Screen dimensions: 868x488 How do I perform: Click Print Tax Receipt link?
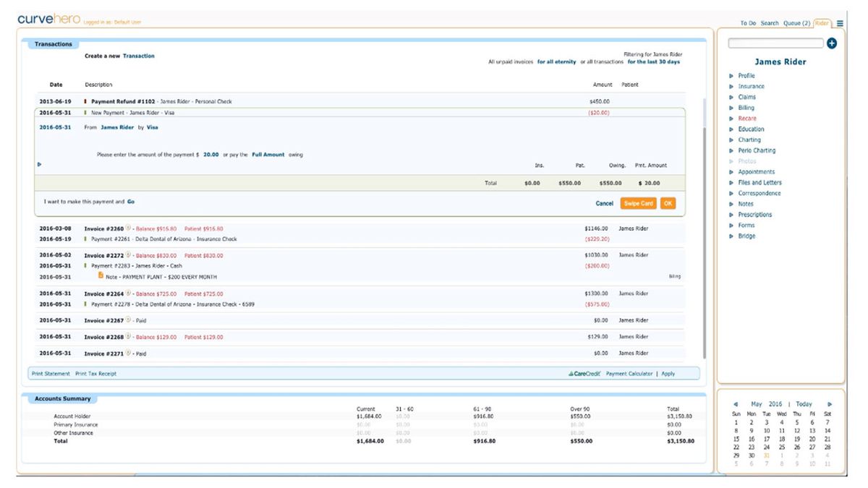(x=95, y=374)
